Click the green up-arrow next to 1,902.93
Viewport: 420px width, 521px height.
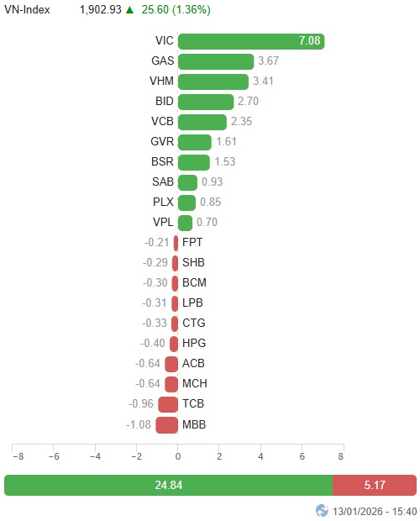pyautogui.click(x=130, y=10)
